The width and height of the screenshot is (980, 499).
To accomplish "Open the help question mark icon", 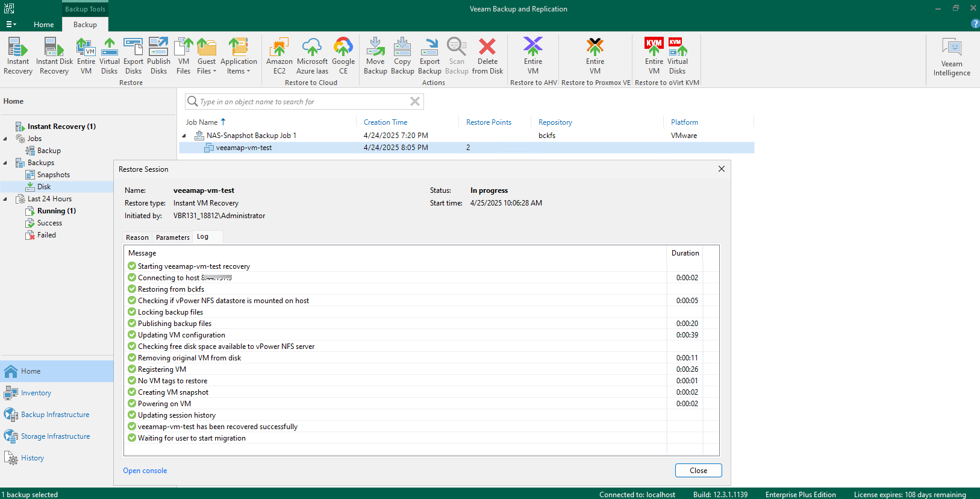I will coord(975,24).
